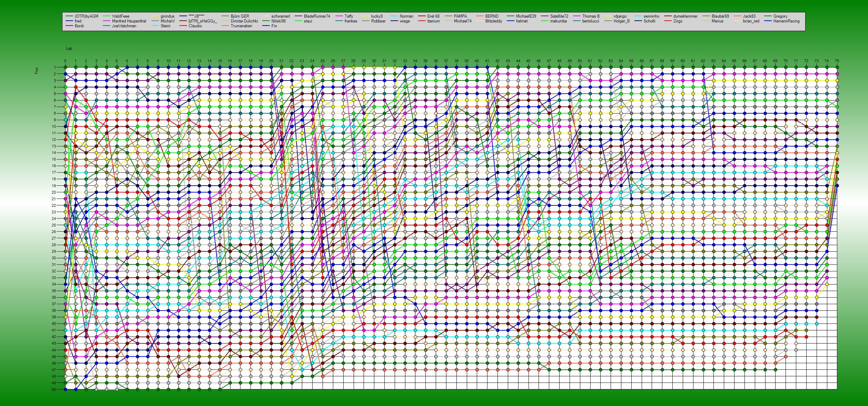Choose the dumeklemmer legend label
This screenshot has height=406, width=868.
(x=685, y=16)
